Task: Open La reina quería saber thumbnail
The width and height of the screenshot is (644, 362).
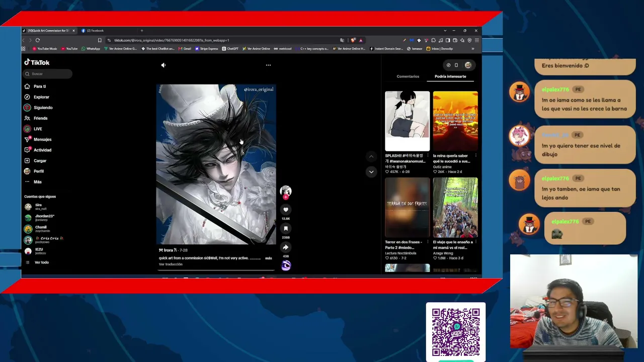Action: coord(455,121)
